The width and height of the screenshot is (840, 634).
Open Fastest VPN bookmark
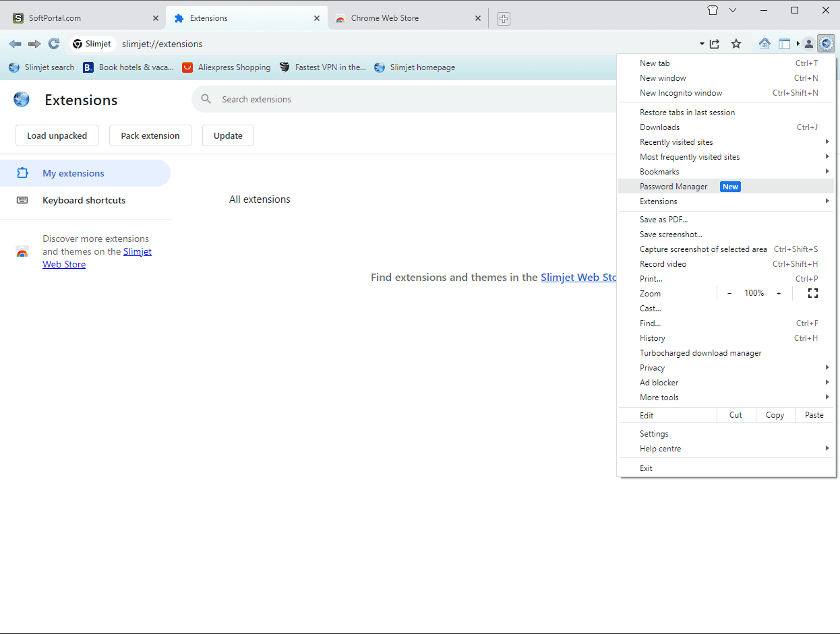pos(323,67)
